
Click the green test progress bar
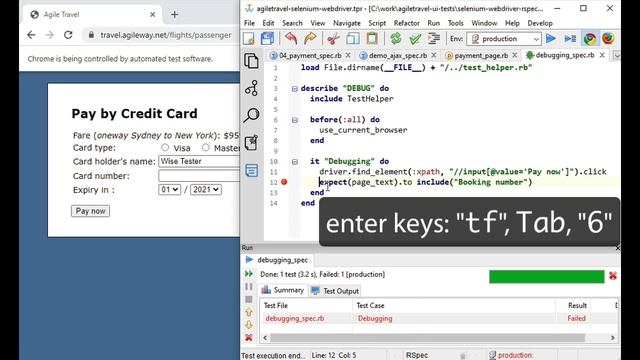[x=547, y=276]
